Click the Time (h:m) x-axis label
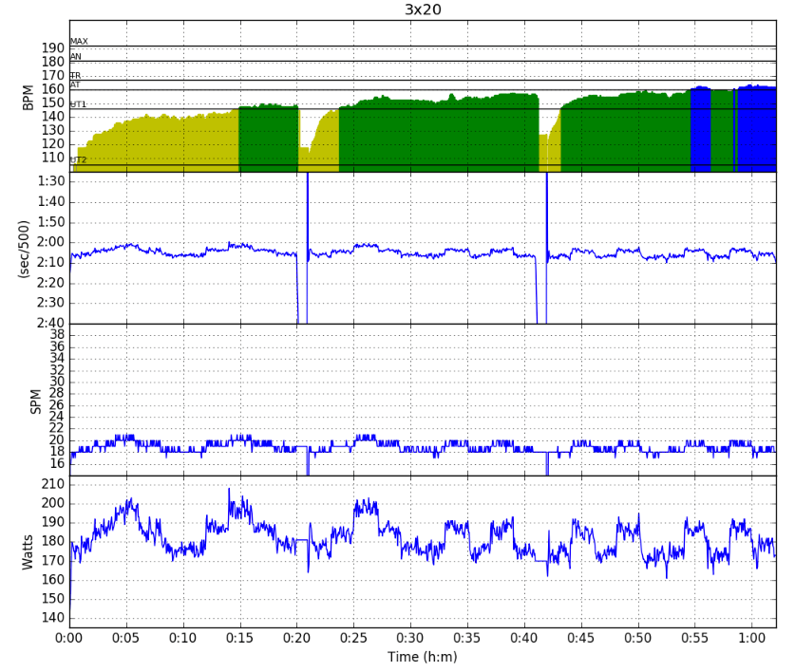This screenshot has height=672, width=795. pyautogui.click(x=423, y=657)
